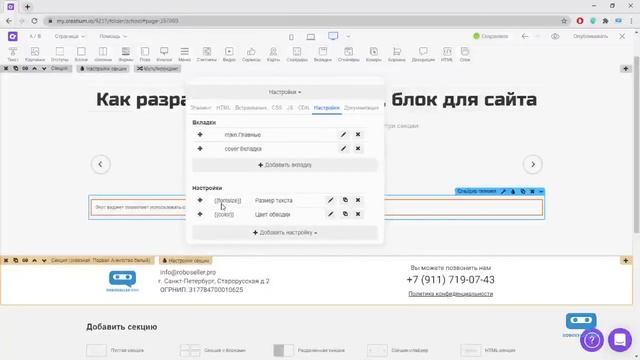
Task: Go to previous slide arrow
Action: coord(100,164)
